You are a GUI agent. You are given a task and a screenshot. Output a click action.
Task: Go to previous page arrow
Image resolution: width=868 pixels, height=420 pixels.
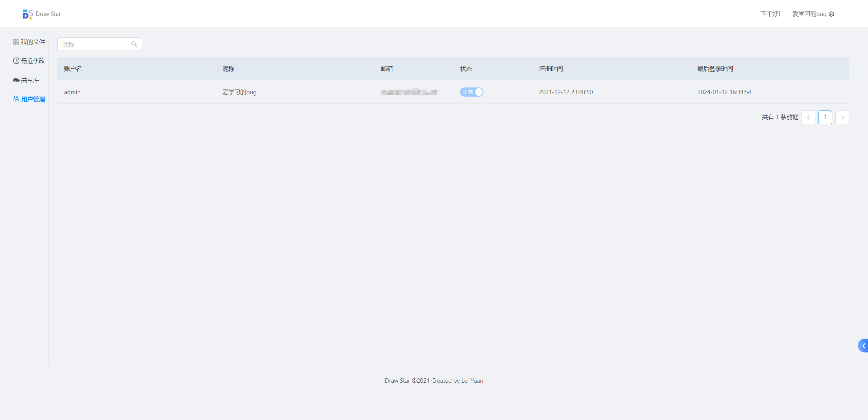(x=808, y=117)
